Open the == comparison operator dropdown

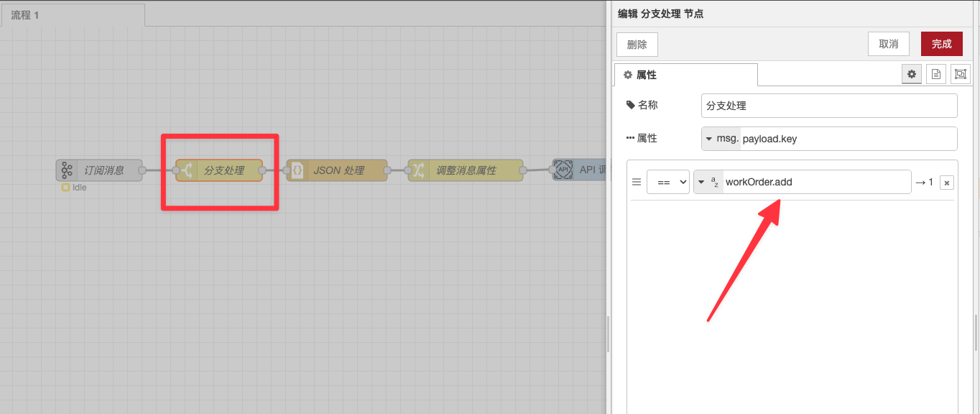pos(668,182)
